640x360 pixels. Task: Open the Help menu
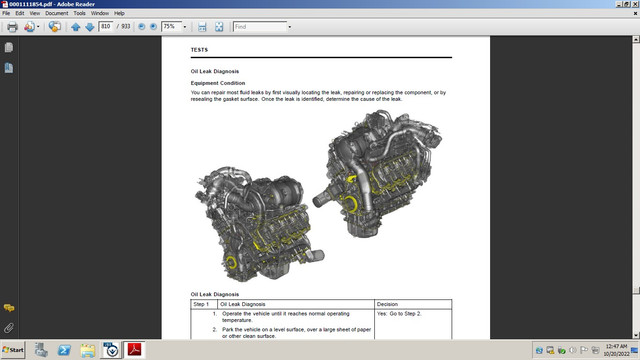(119, 13)
